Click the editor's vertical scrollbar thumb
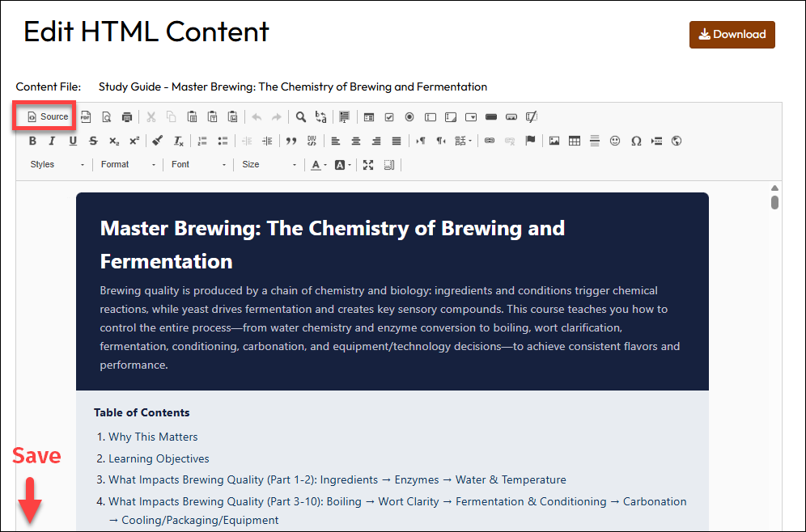This screenshot has height=532, width=806. [x=774, y=202]
